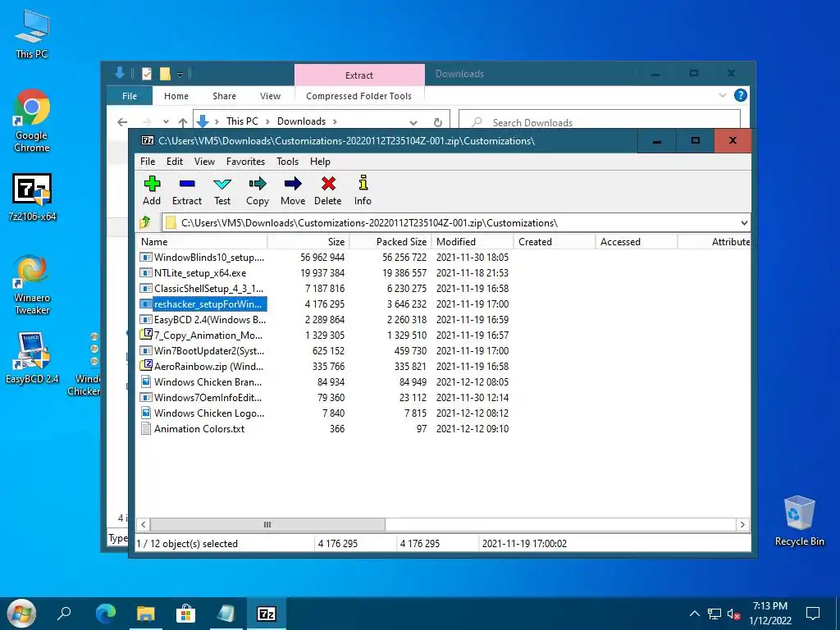Click the Extract toolbar icon in 7-Zip
The width and height of the screenshot is (840, 630).
click(x=187, y=190)
